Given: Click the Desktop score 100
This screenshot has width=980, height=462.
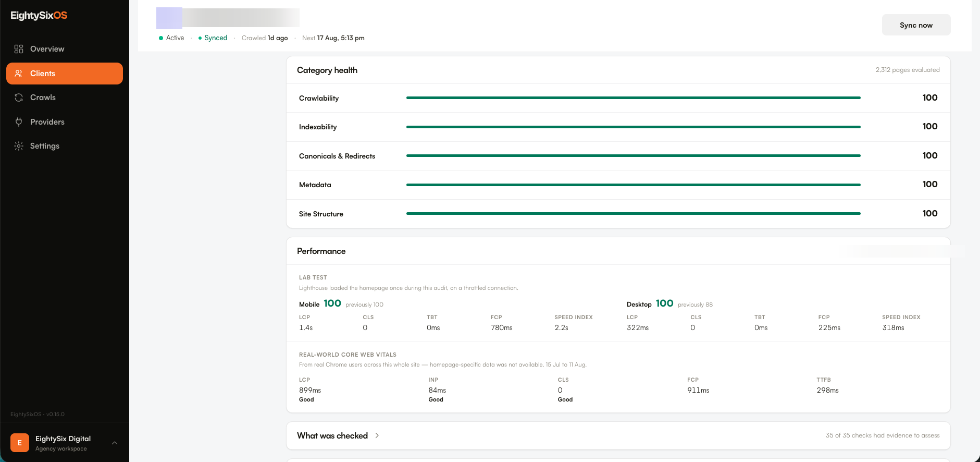Looking at the screenshot, I should (664, 303).
